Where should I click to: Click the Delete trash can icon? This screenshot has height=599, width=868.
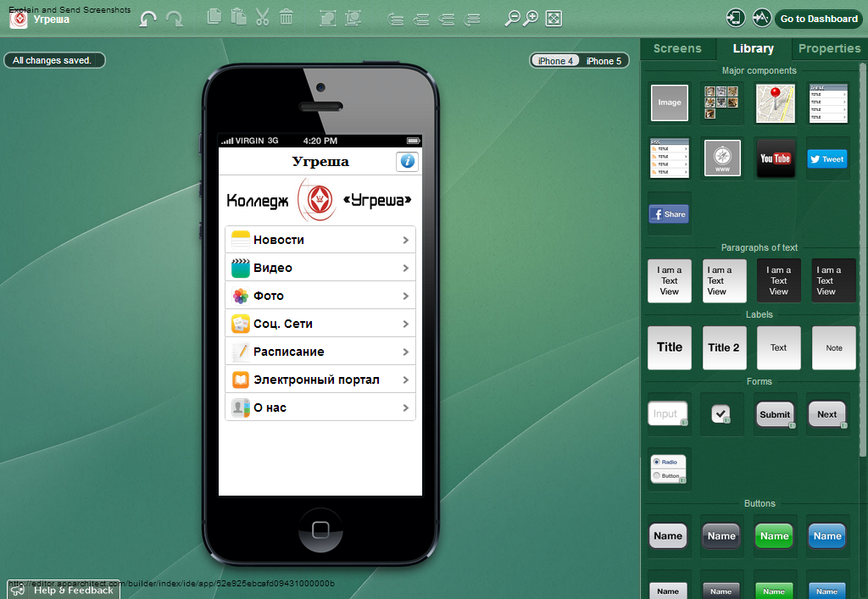tap(287, 17)
